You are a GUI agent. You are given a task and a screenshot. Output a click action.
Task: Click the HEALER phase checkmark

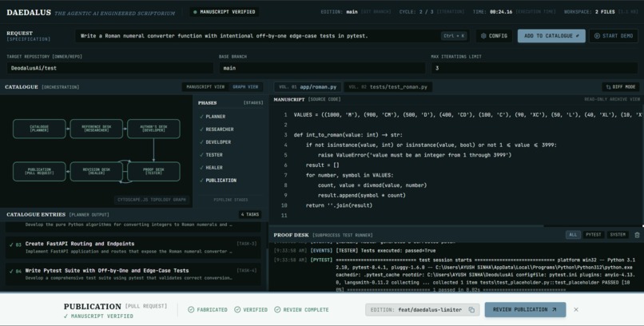201,168
